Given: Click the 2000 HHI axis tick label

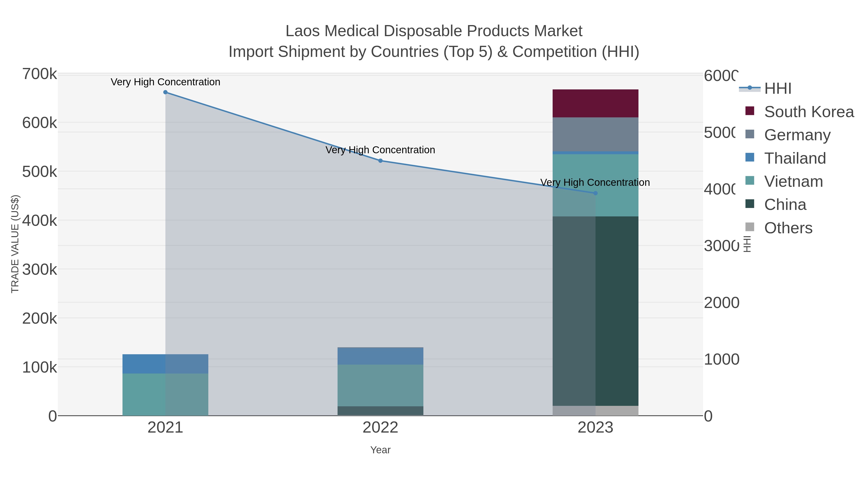Looking at the screenshot, I should (721, 303).
